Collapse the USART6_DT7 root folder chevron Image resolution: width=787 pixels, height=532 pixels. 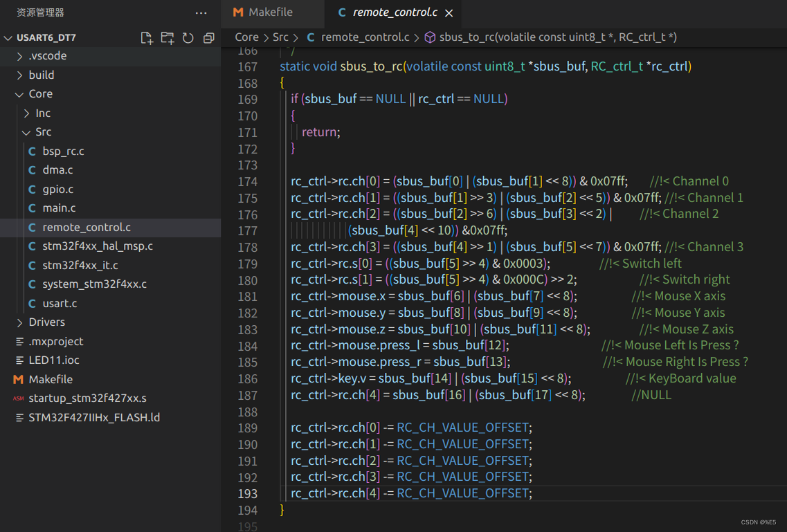click(8, 38)
